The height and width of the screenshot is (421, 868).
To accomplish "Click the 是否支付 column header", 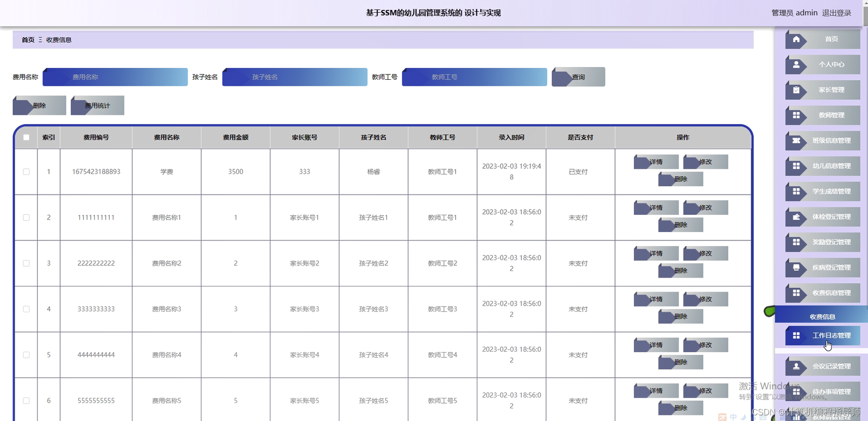I will coord(580,137).
